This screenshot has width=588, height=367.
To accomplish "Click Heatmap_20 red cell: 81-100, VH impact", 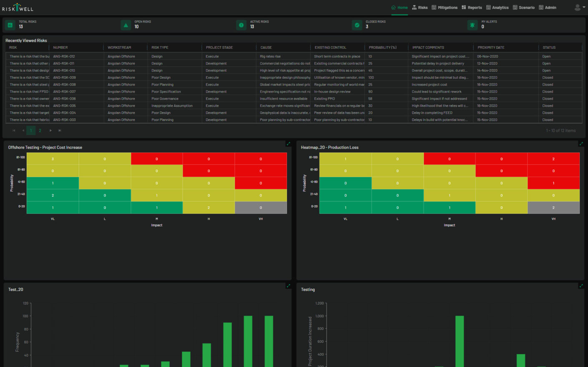I will (x=553, y=159).
